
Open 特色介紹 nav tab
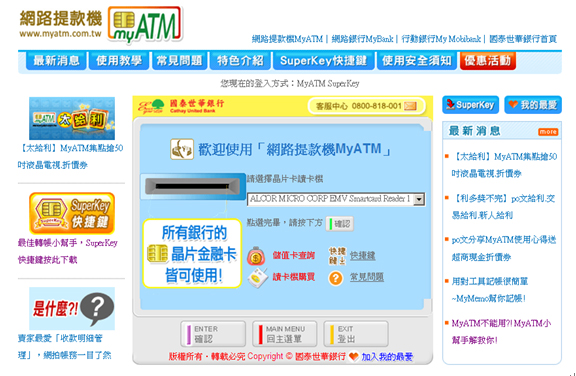240,61
